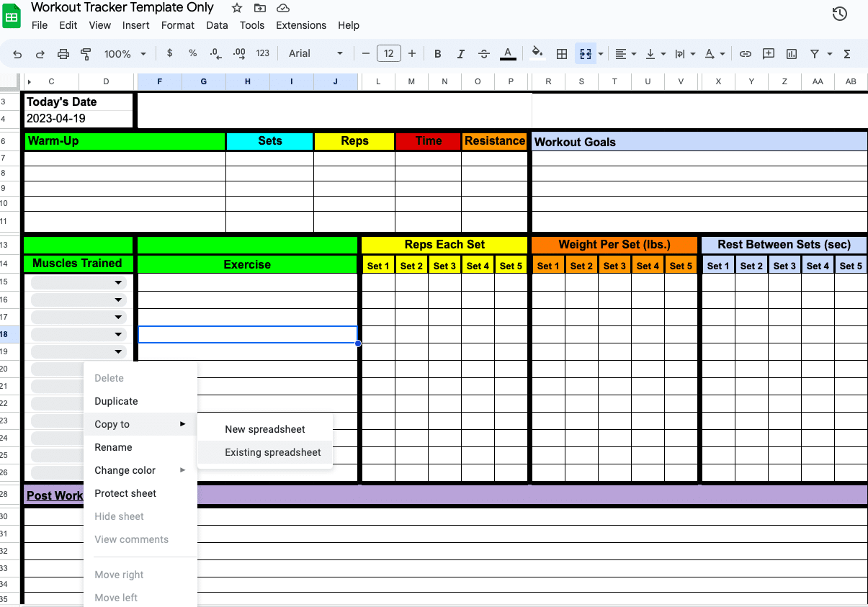Open the zoom level dropdown

point(125,54)
